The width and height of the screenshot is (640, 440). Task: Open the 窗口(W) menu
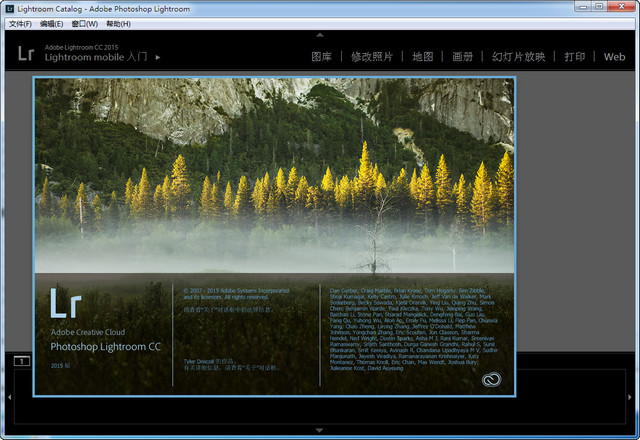[x=86, y=23]
